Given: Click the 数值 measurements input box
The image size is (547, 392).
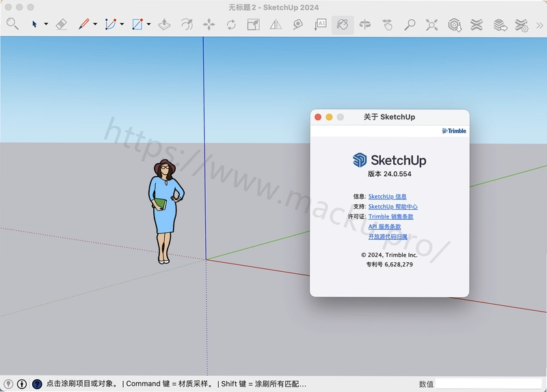Looking at the screenshot, I should (488, 384).
